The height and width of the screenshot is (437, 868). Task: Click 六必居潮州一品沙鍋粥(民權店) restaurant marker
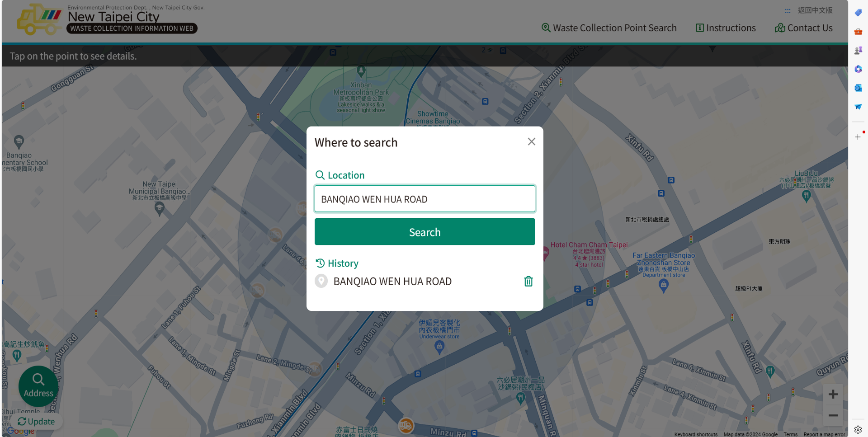click(x=521, y=398)
